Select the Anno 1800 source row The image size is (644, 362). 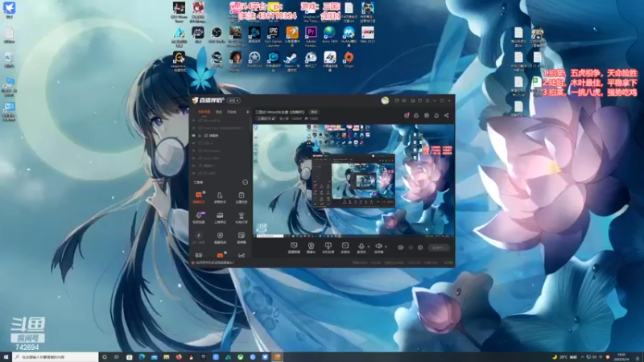(x=221, y=158)
